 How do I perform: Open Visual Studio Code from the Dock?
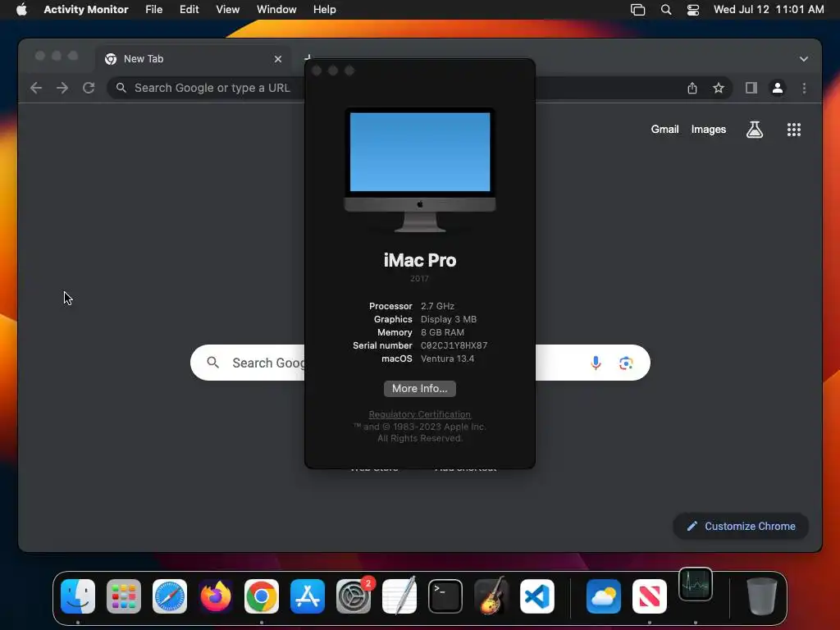coord(536,596)
